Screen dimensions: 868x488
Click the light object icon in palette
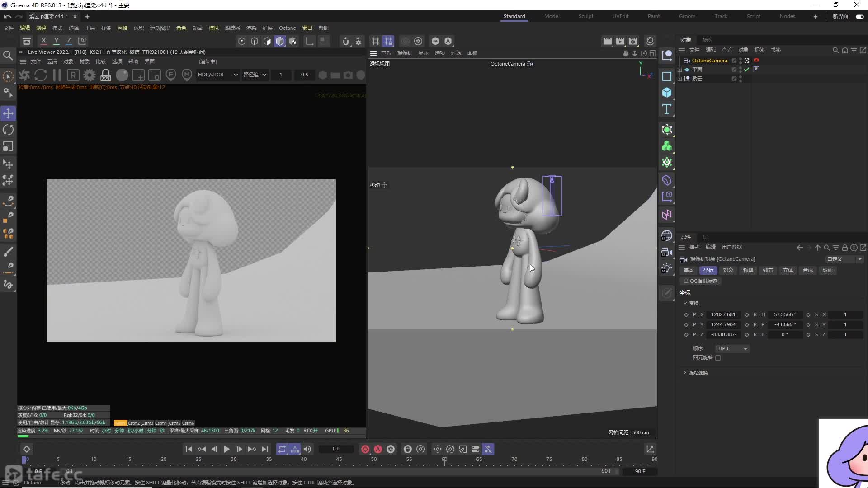[667, 268]
